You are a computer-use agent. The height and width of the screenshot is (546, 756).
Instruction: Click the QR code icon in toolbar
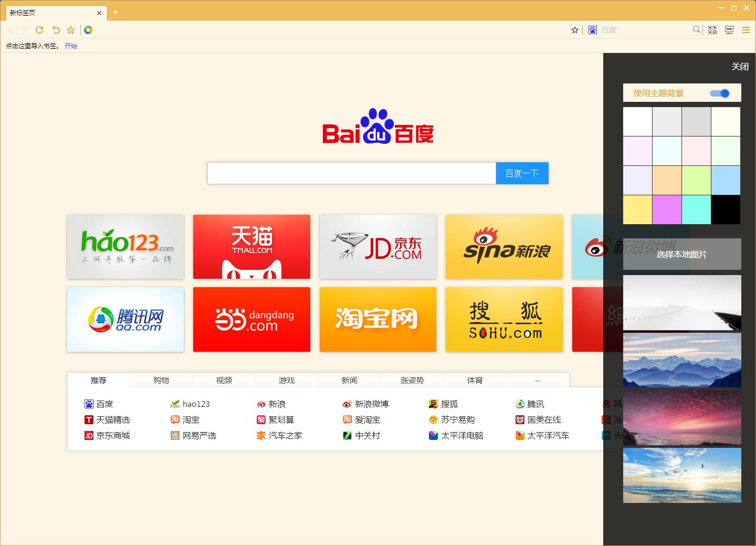coord(712,30)
